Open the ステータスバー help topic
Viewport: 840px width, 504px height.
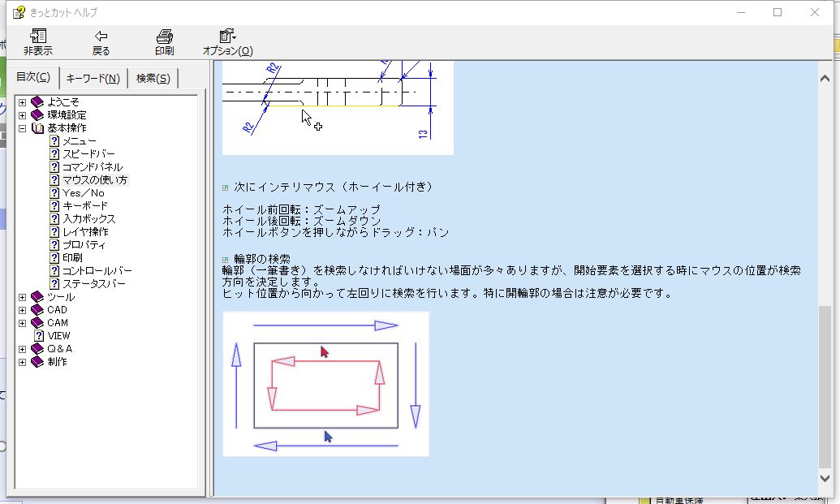pyautogui.click(x=94, y=283)
